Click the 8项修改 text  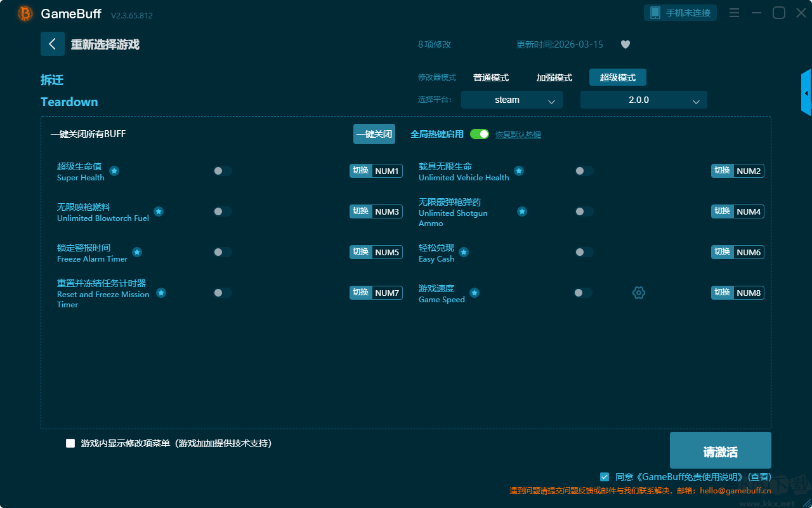(x=435, y=44)
